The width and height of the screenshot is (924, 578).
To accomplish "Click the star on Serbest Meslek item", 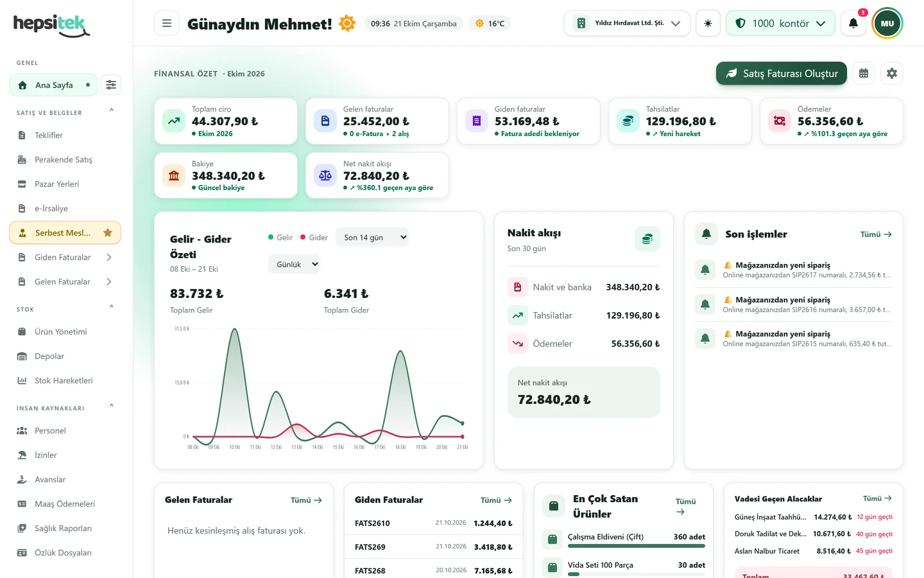I will pos(108,232).
